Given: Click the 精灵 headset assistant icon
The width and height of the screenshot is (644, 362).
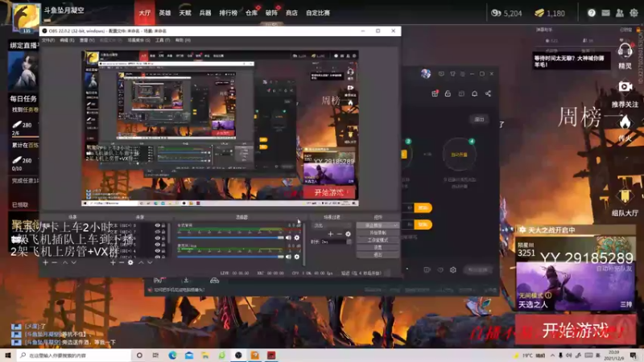Looking at the screenshot, I should click(625, 52).
